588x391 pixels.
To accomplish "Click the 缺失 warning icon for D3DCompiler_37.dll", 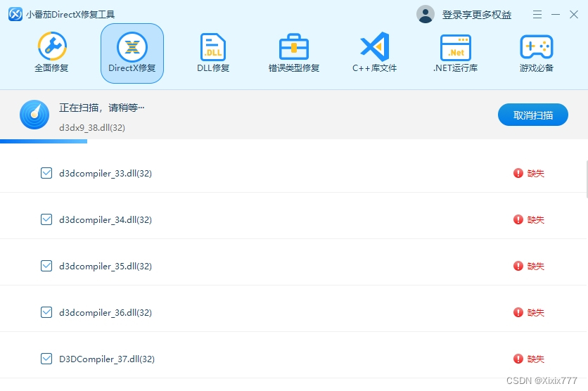I will [x=518, y=359].
